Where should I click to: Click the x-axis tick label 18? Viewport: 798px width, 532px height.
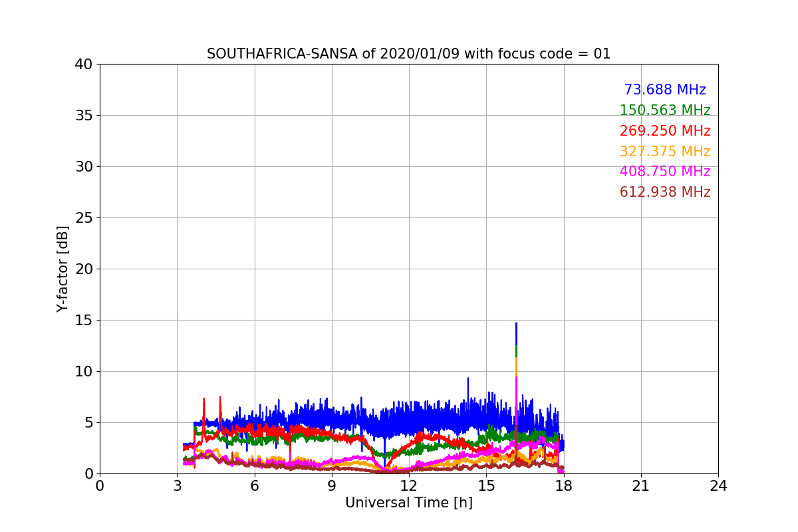[564, 486]
